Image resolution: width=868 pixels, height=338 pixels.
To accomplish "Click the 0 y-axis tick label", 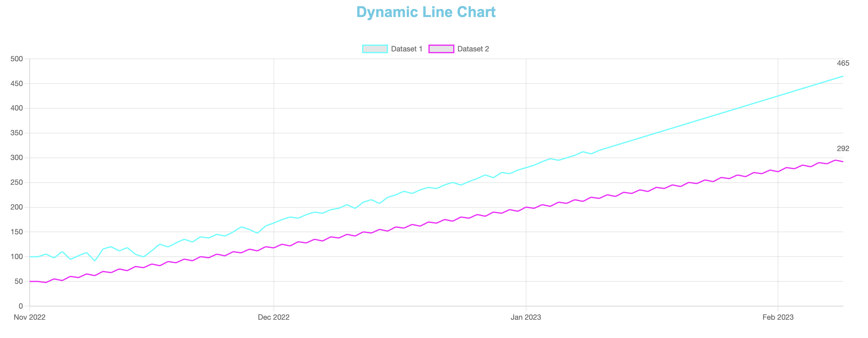I will (21, 306).
